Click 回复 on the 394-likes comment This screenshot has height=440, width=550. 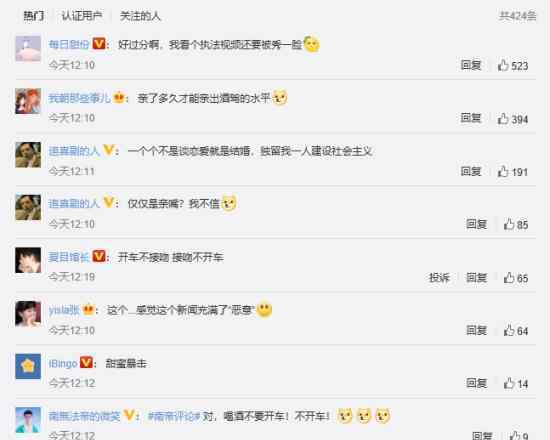tap(471, 118)
